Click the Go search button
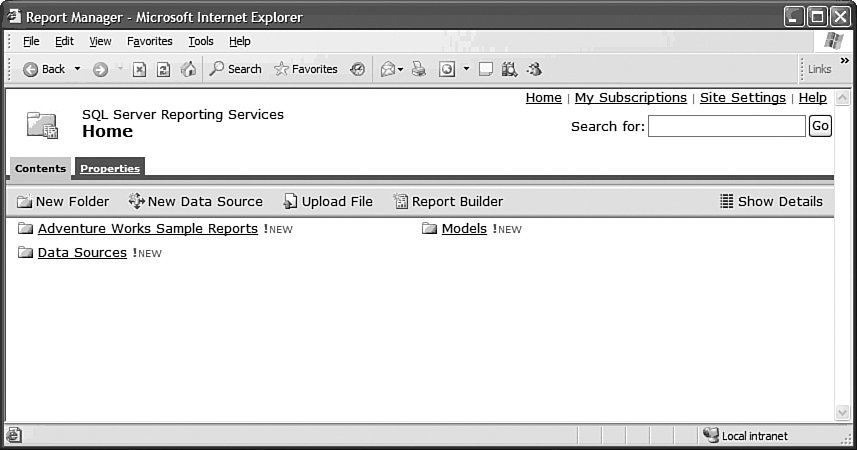 click(x=820, y=126)
